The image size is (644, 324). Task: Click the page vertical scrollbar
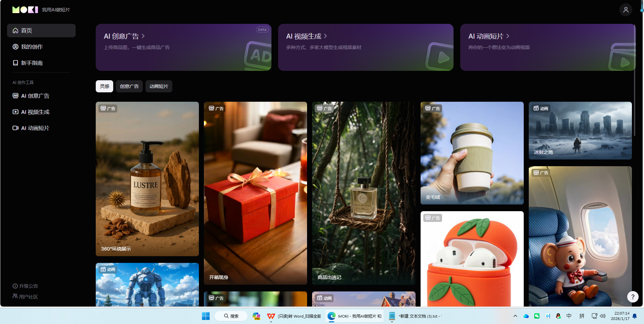pos(634,81)
